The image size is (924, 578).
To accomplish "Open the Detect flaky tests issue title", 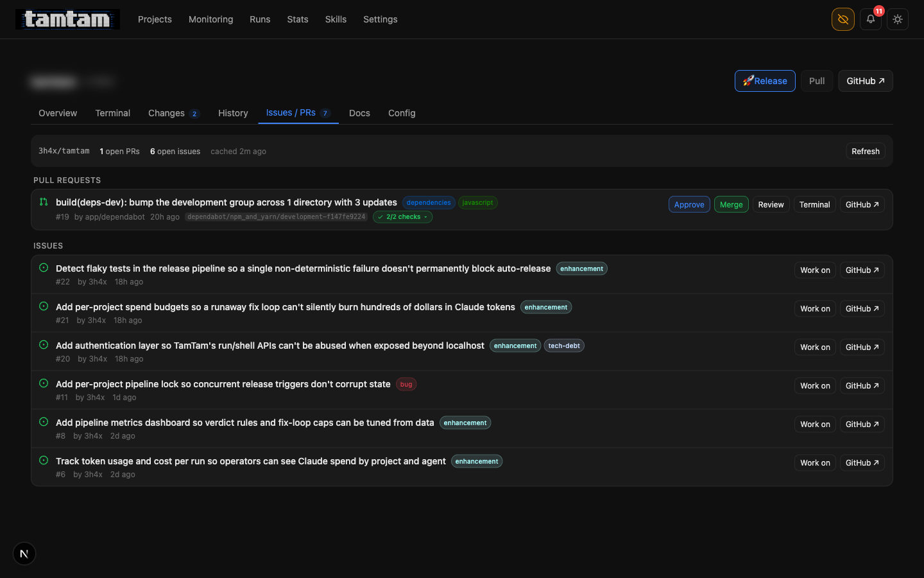I will [x=303, y=268].
